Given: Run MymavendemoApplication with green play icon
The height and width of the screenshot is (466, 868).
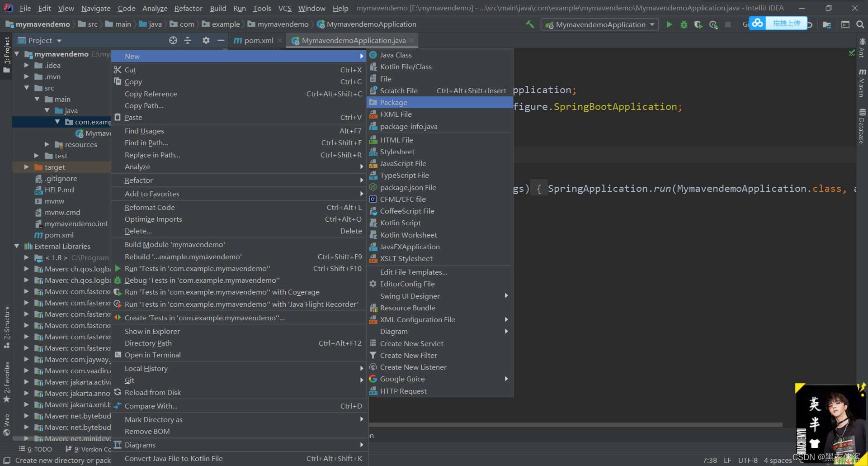Looking at the screenshot, I should pyautogui.click(x=669, y=24).
